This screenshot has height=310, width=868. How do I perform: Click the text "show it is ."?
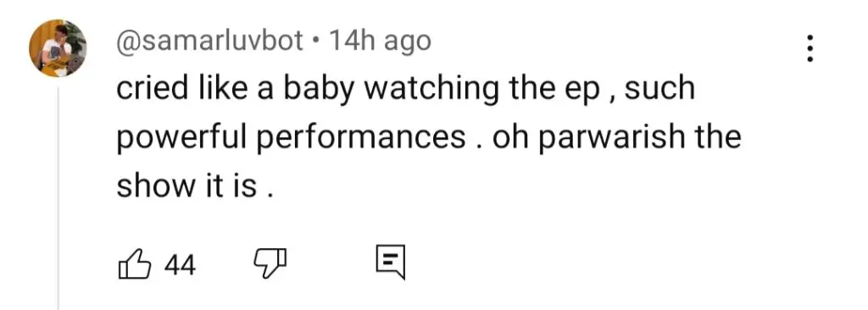coord(196,186)
